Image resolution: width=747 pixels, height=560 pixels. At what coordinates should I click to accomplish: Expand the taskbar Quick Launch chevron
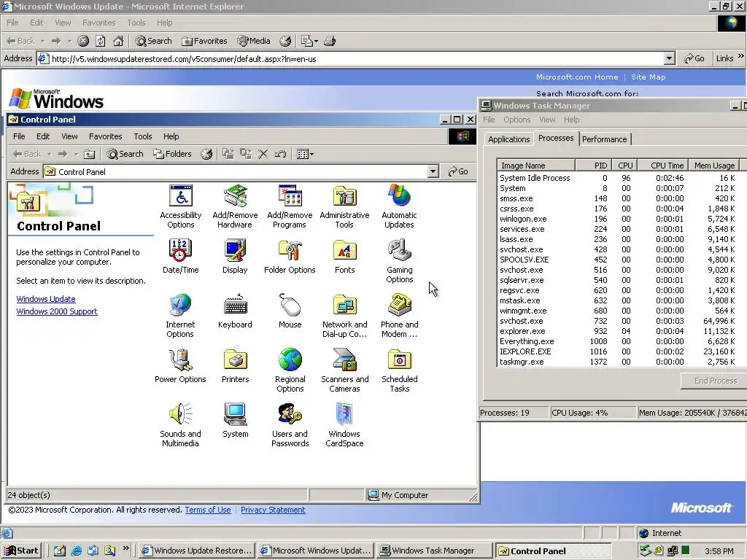coord(125,548)
